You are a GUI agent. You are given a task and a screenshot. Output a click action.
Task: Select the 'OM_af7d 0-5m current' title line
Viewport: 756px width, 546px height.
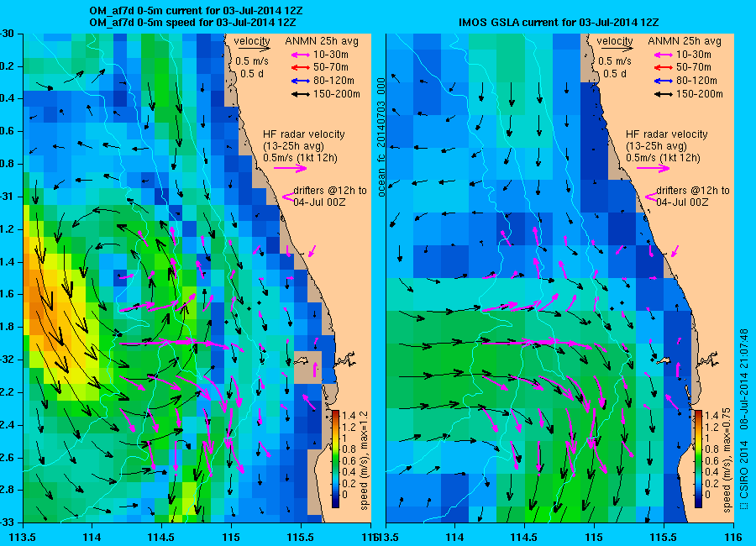click(x=197, y=11)
